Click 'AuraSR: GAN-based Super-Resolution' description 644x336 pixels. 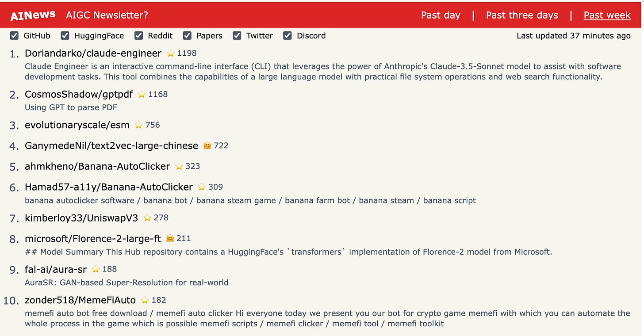pyautogui.click(x=126, y=283)
